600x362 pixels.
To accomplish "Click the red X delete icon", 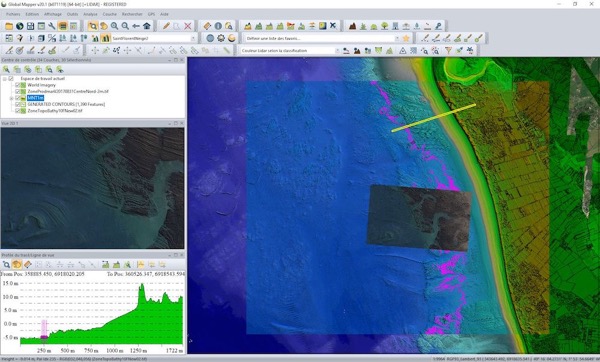I will (188, 26).
